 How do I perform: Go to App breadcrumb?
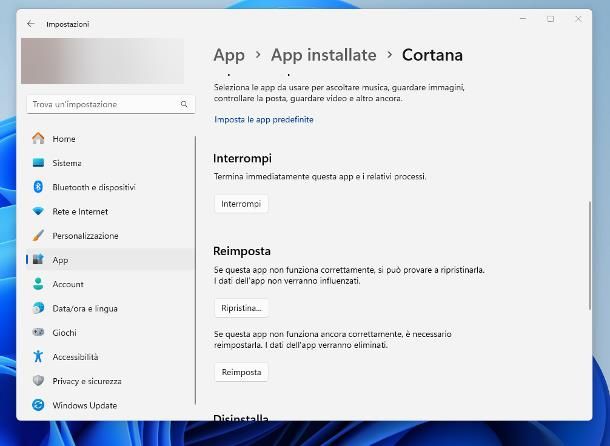[229, 55]
